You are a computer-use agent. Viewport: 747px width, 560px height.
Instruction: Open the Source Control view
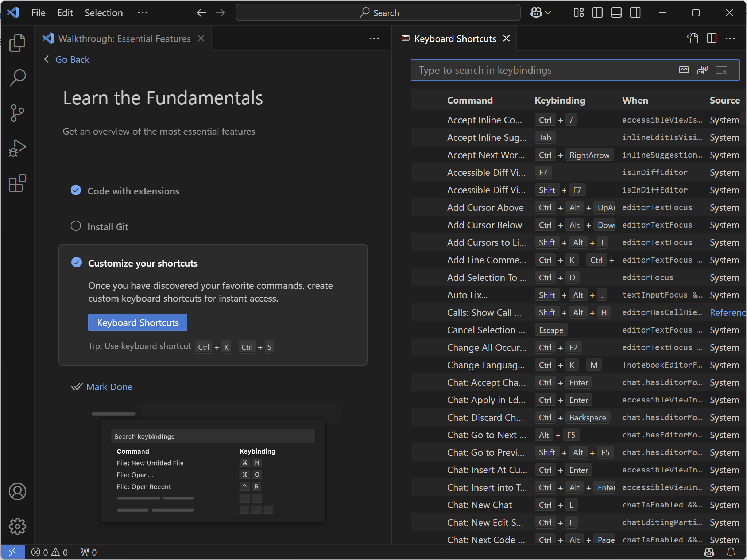(x=17, y=113)
